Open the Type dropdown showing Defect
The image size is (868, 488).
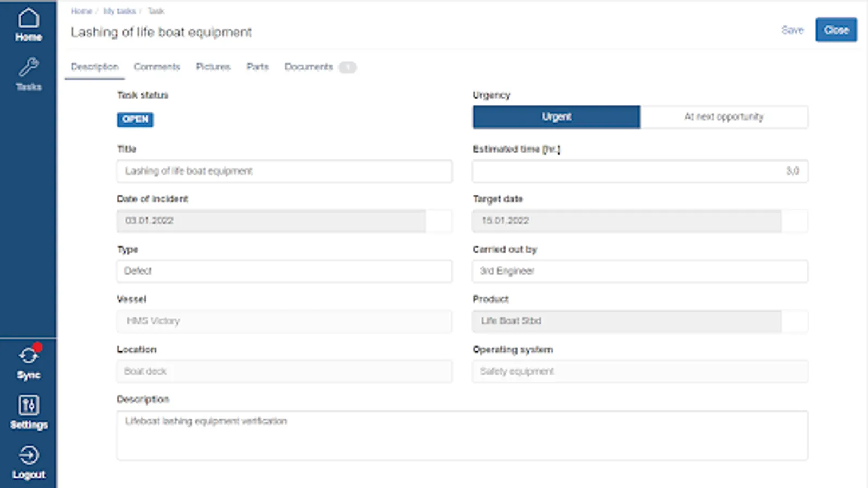tap(284, 271)
